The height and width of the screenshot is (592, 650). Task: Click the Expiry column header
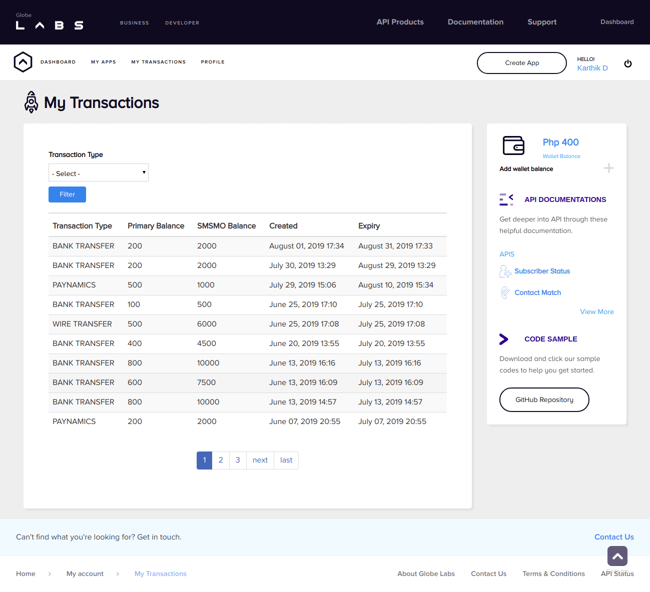click(369, 226)
